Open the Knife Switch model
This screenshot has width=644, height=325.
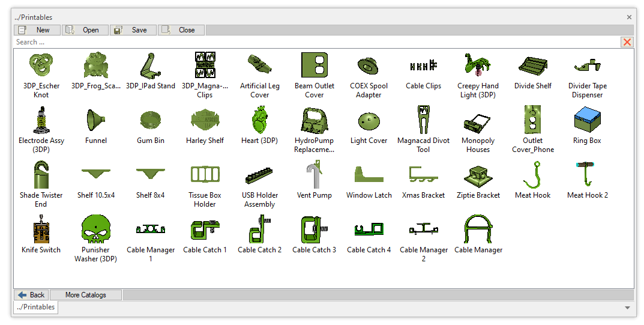coord(41,229)
